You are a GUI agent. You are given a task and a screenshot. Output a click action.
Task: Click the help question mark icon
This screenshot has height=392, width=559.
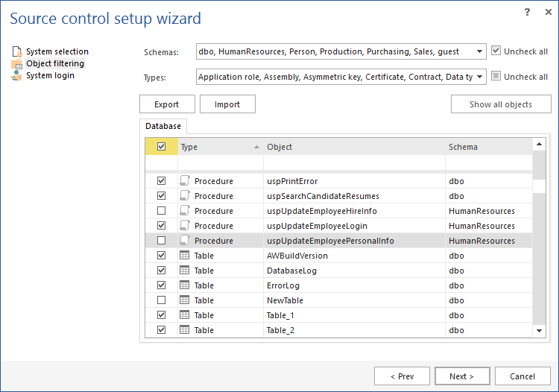528,13
